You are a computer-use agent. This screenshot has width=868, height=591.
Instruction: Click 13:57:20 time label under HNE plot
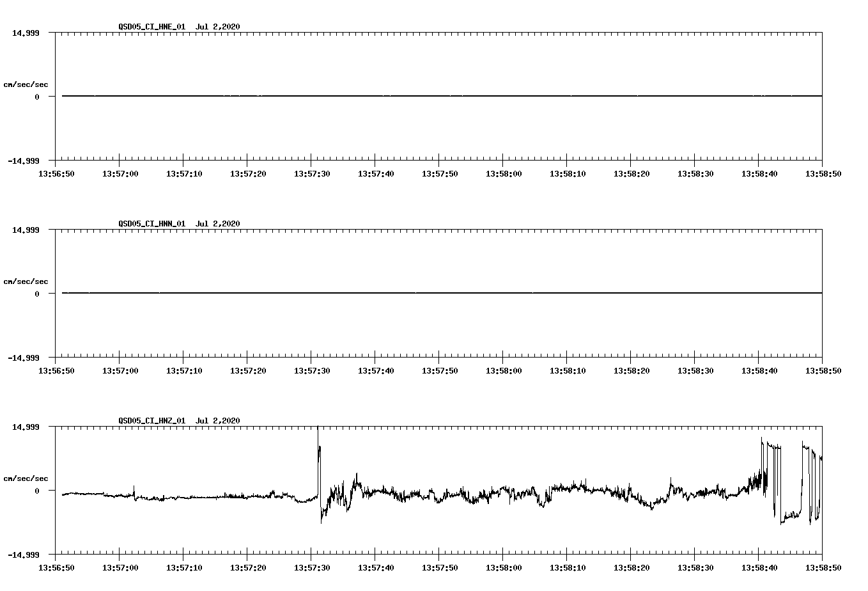click(248, 173)
